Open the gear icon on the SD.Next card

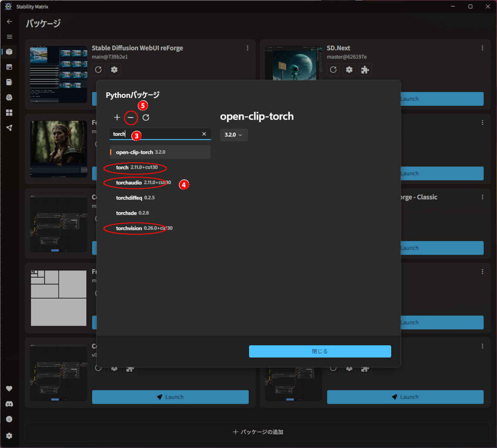coord(349,69)
